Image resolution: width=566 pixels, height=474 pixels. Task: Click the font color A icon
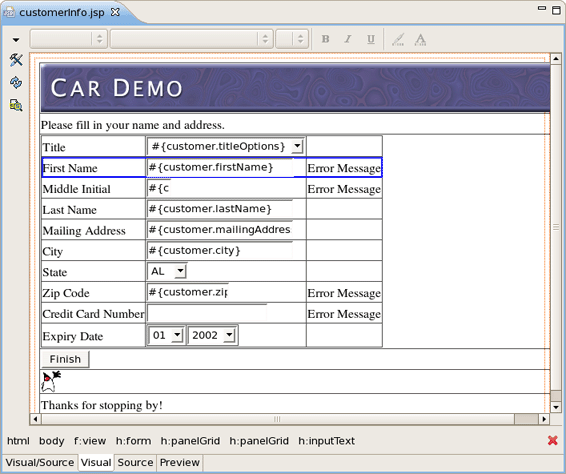tap(420, 39)
